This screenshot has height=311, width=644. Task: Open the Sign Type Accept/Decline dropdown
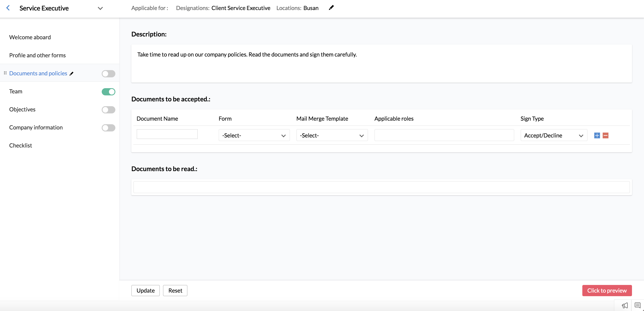tap(553, 135)
